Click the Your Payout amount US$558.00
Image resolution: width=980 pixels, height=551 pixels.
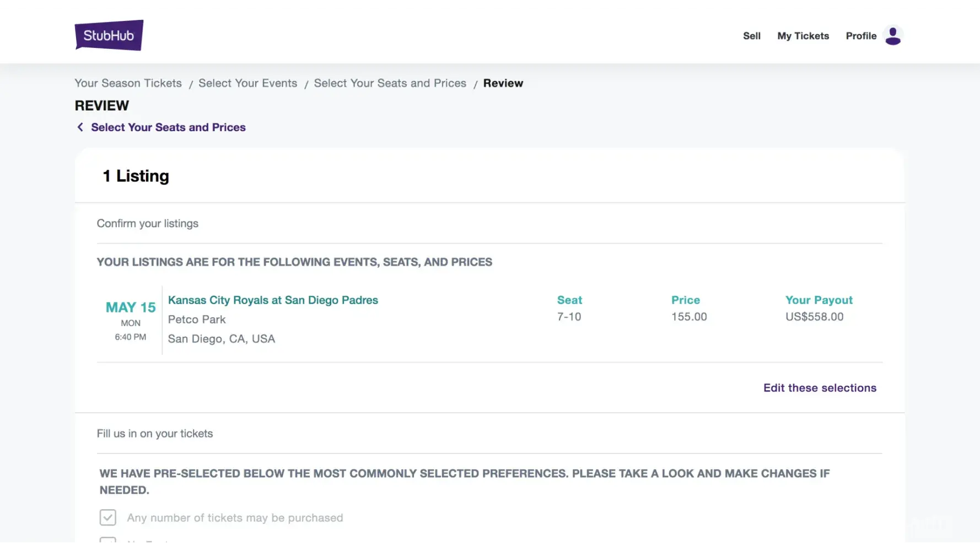pos(814,317)
